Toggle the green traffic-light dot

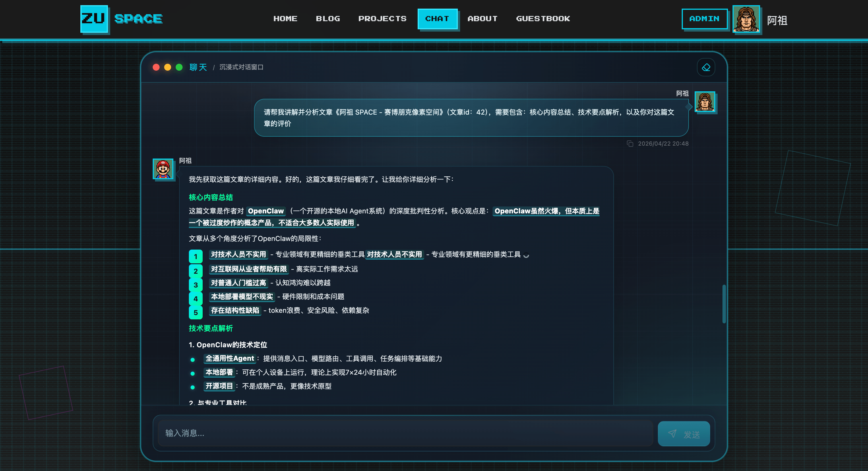point(179,67)
